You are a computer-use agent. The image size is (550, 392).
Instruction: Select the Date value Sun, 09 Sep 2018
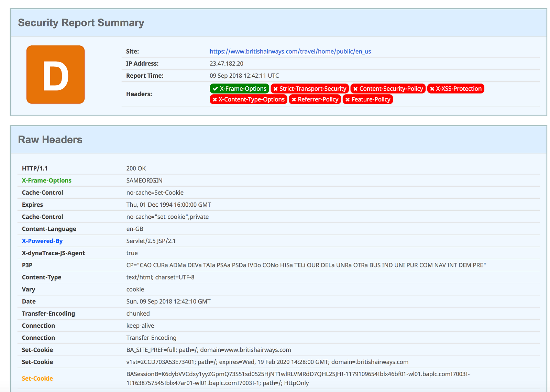click(x=168, y=302)
